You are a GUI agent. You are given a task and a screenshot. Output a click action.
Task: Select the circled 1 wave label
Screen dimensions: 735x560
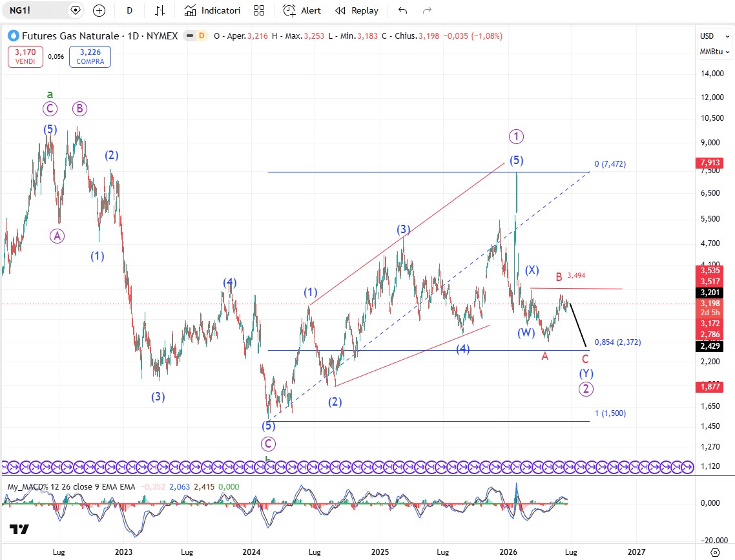tap(516, 137)
